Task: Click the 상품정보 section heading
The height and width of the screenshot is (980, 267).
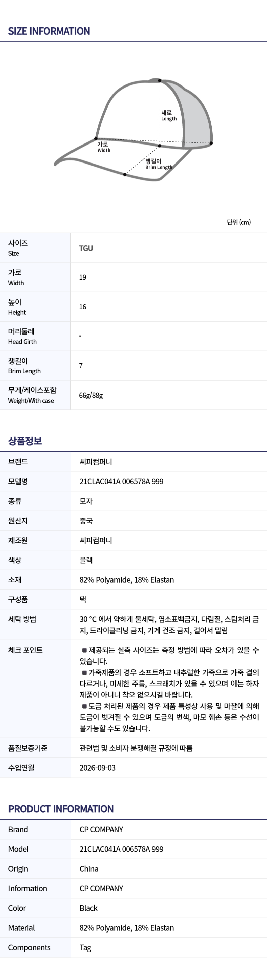Action: [25, 441]
